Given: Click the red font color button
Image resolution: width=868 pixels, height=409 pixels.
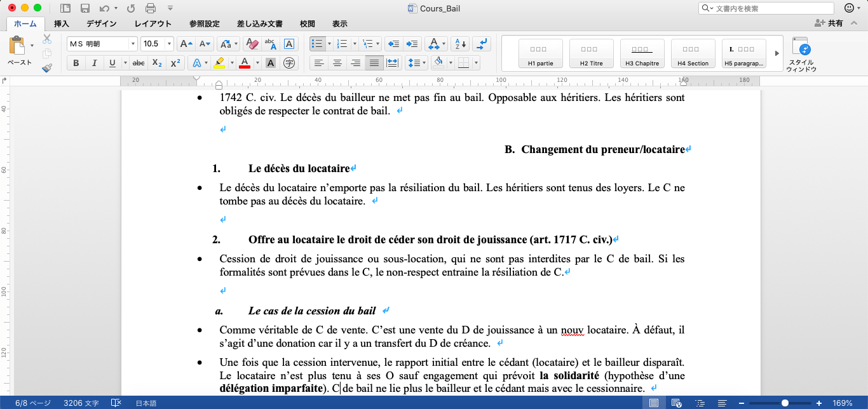Looking at the screenshot, I should pyautogui.click(x=245, y=63).
